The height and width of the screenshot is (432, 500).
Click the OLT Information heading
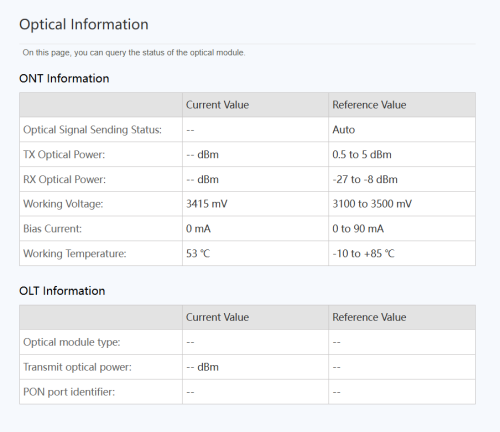click(x=62, y=291)
